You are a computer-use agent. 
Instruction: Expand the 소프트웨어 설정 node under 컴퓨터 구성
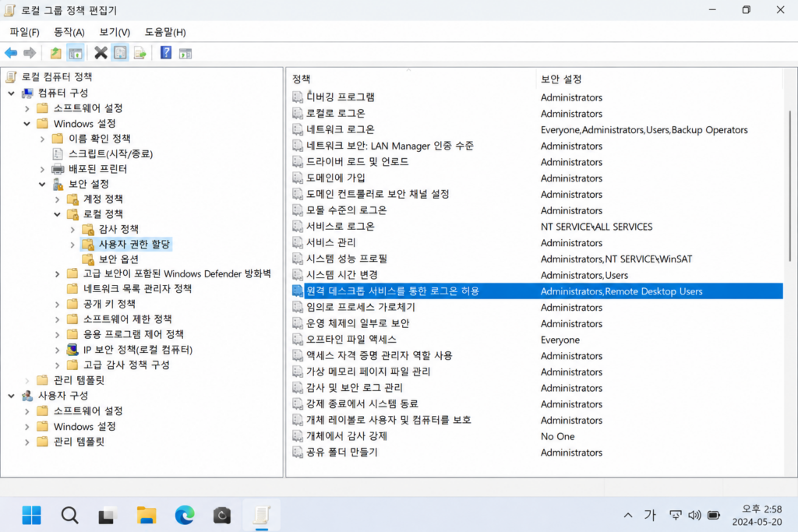coord(27,108)
